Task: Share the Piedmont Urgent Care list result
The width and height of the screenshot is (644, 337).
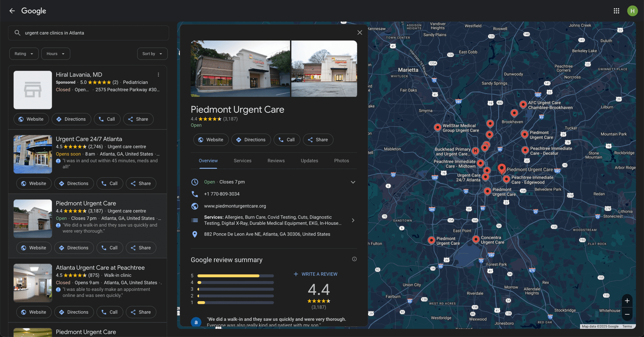Action: tap(141, 248)
